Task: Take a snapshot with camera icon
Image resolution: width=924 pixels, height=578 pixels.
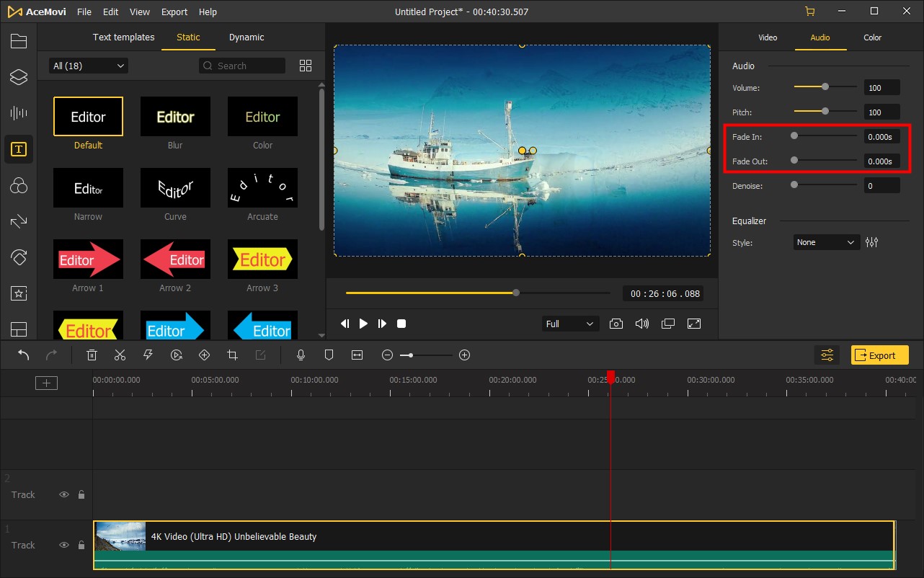Action: [616, 324]
